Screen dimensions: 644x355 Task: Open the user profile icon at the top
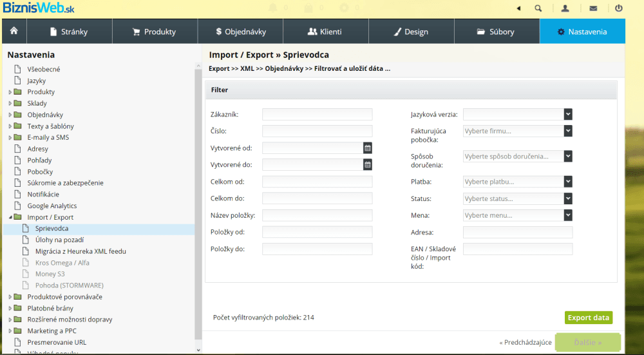coord(565,8)
